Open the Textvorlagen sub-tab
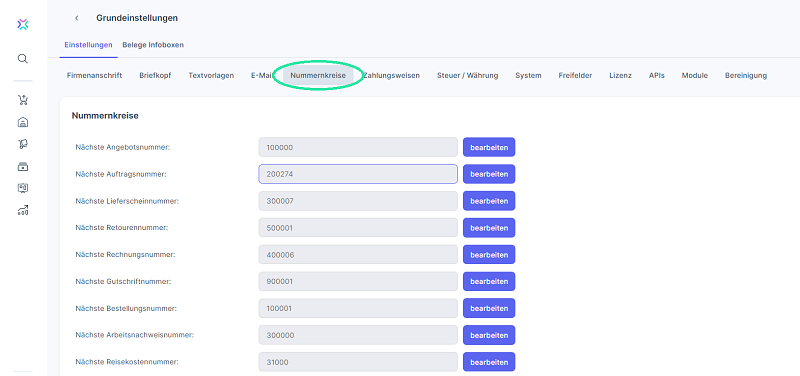 (211, 76)
